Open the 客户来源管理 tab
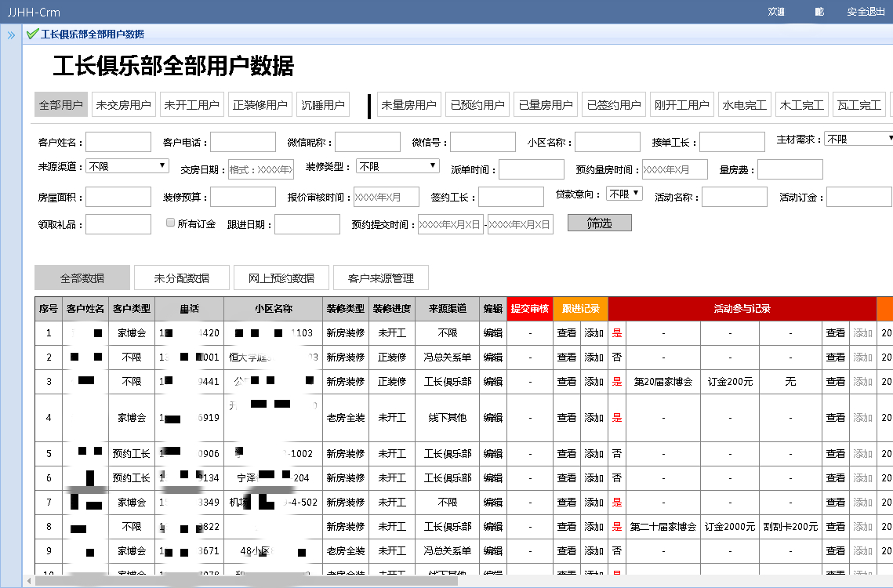 [x=380, y=278]
